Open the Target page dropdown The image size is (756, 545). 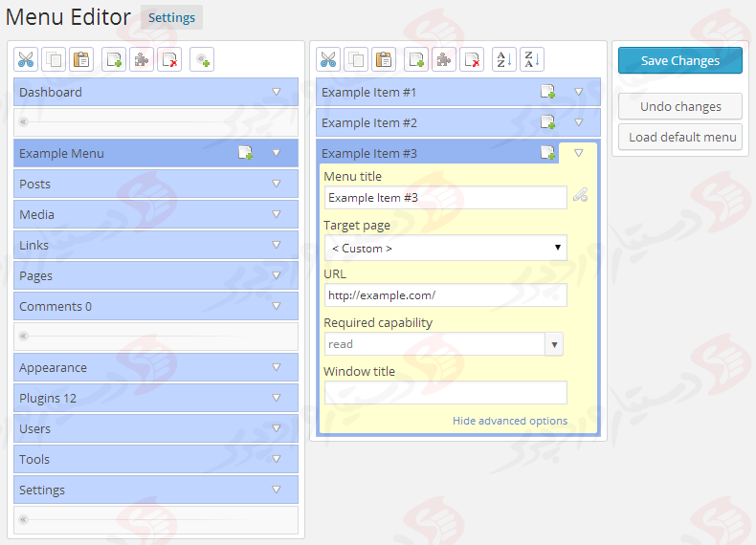pyautogui.click(x=446, y=248)
